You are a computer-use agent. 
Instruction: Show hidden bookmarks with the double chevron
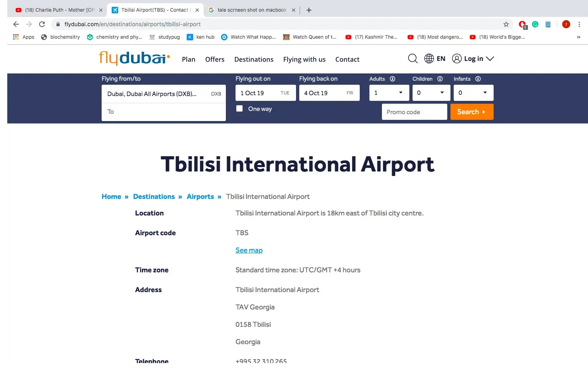pos(579,37)
